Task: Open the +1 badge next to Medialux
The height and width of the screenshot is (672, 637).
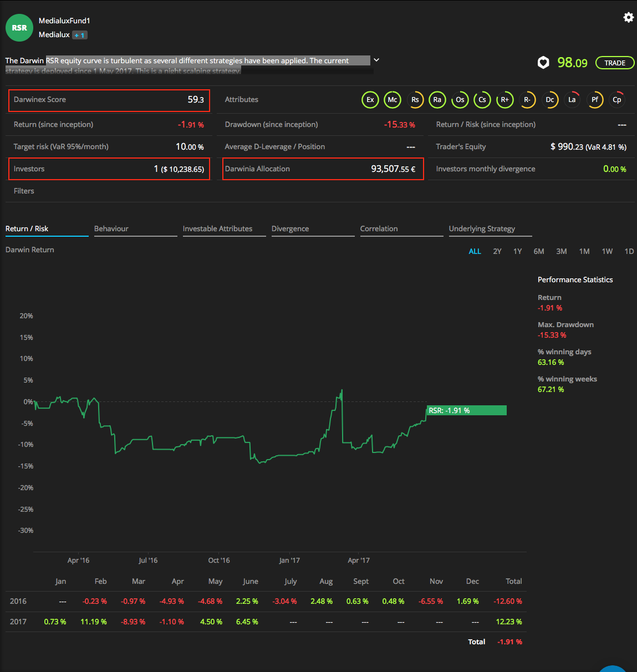Action: 80,35
